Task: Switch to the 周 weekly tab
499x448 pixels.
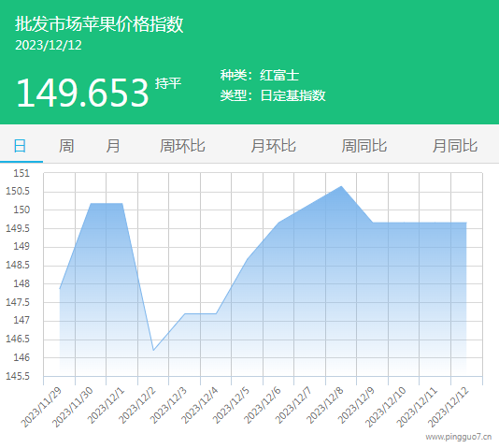Action: point(66,146)
